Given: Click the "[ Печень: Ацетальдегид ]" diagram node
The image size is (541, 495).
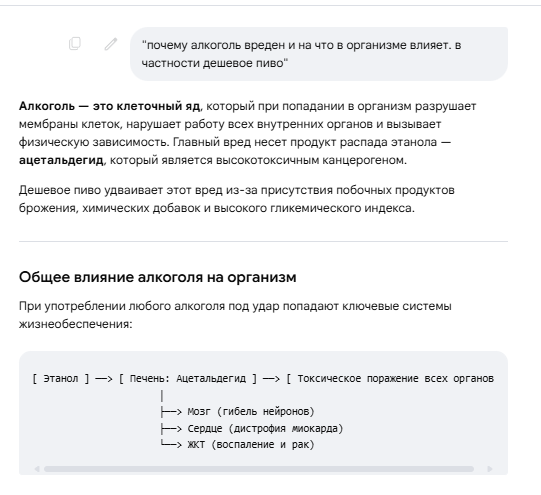Looking at the screenshot, I should point(188,379).
